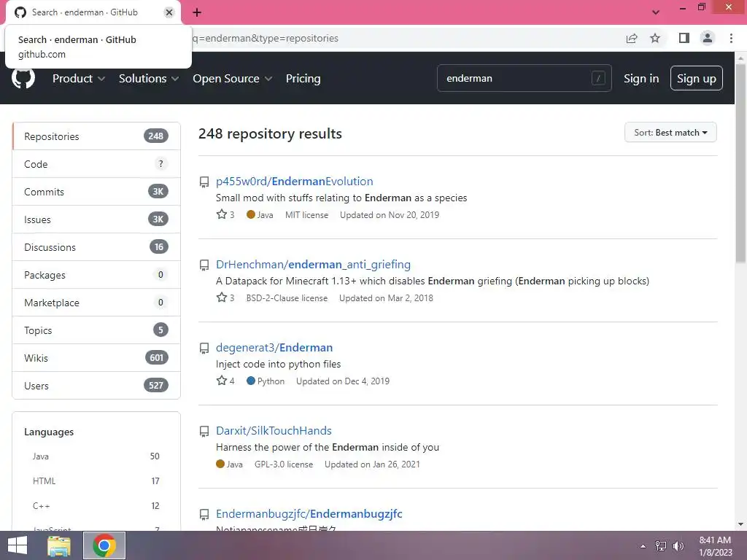Click the scrollbar down arrow

point(740,524)
